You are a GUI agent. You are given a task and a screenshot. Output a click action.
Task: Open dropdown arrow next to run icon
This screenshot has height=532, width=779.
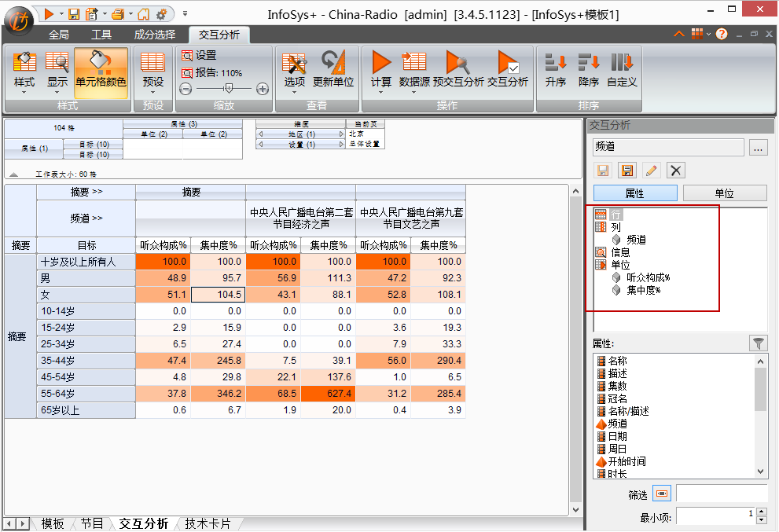click(61, 14)
